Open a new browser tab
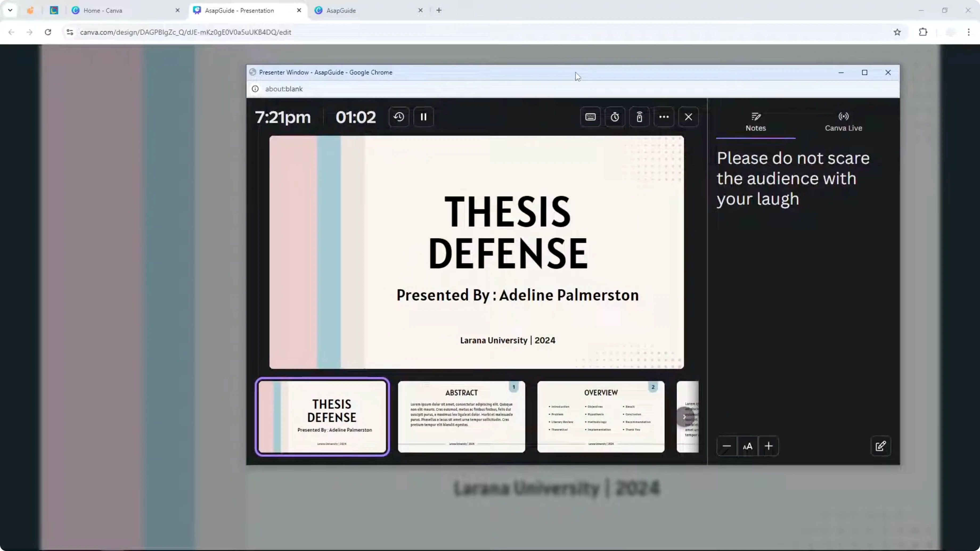This screenshot has height=551, width=980. tap(439, 10)
